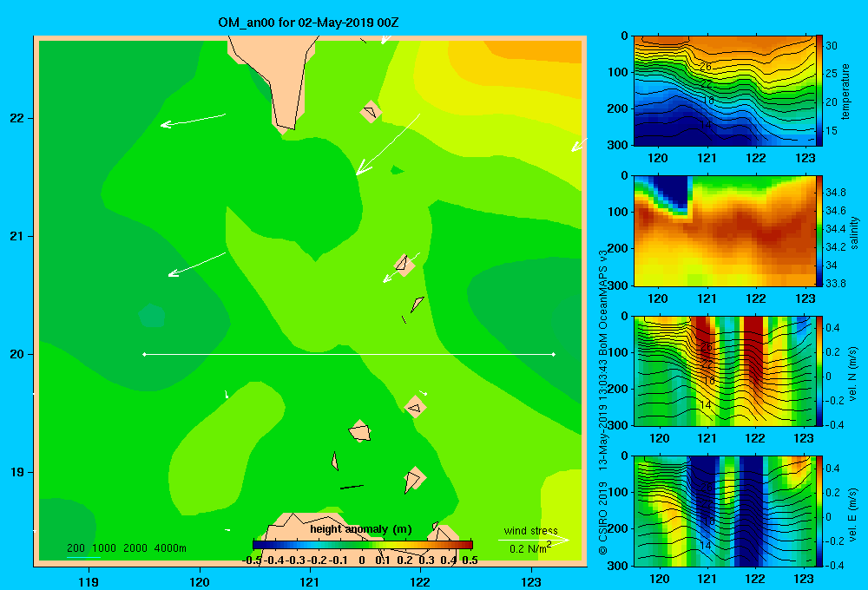868x590 pixels.
Task: Click the '34.8' tick on salinity color bar
Action: click(x=835, y=192)
